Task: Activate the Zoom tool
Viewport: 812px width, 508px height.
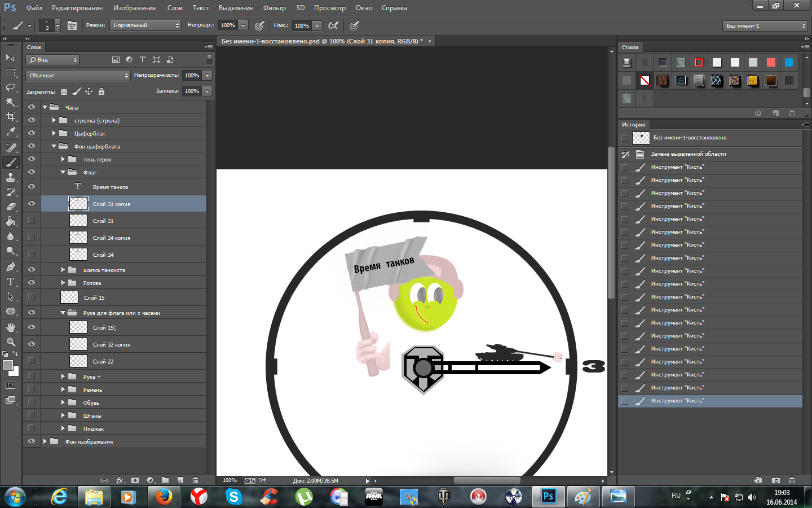Action: coord(11,342)
